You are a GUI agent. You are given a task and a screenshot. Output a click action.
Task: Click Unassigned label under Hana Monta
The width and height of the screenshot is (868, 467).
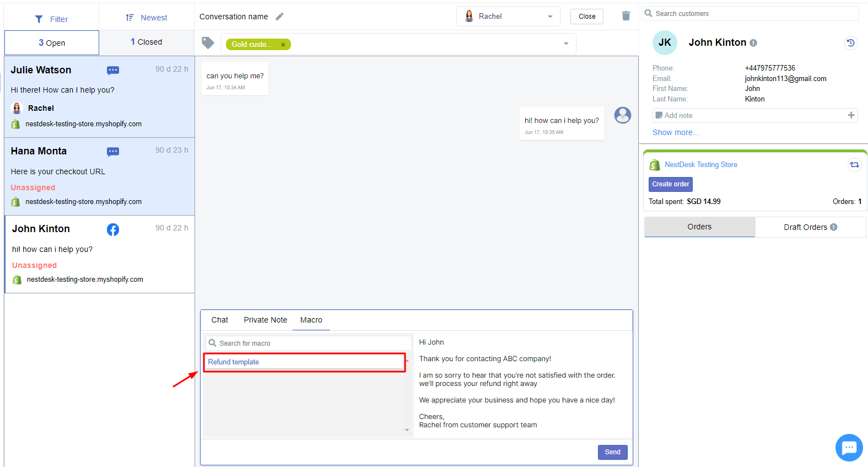click(x=33, y=187)
